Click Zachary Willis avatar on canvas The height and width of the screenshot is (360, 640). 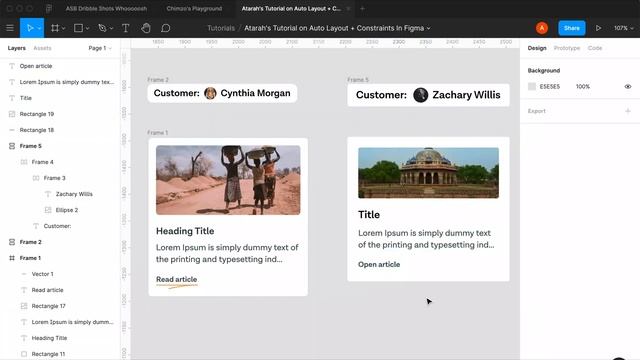pyautogui.click(x=420, y=95)
